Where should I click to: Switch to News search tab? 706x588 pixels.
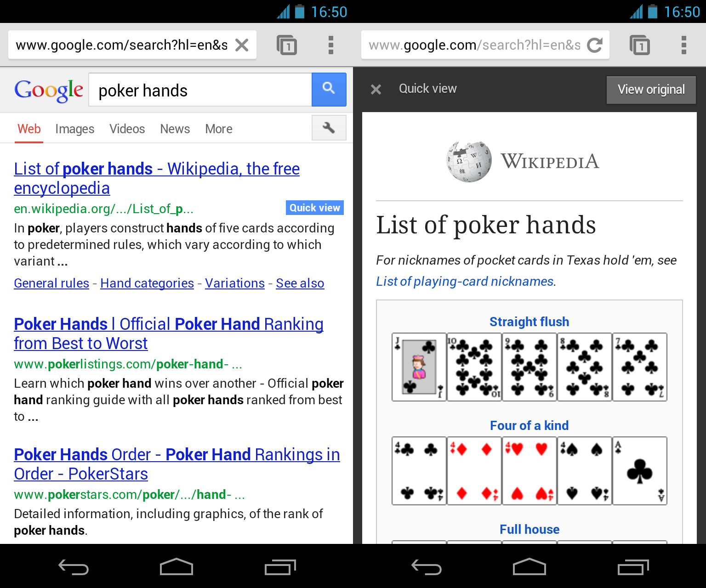[175, 129]
